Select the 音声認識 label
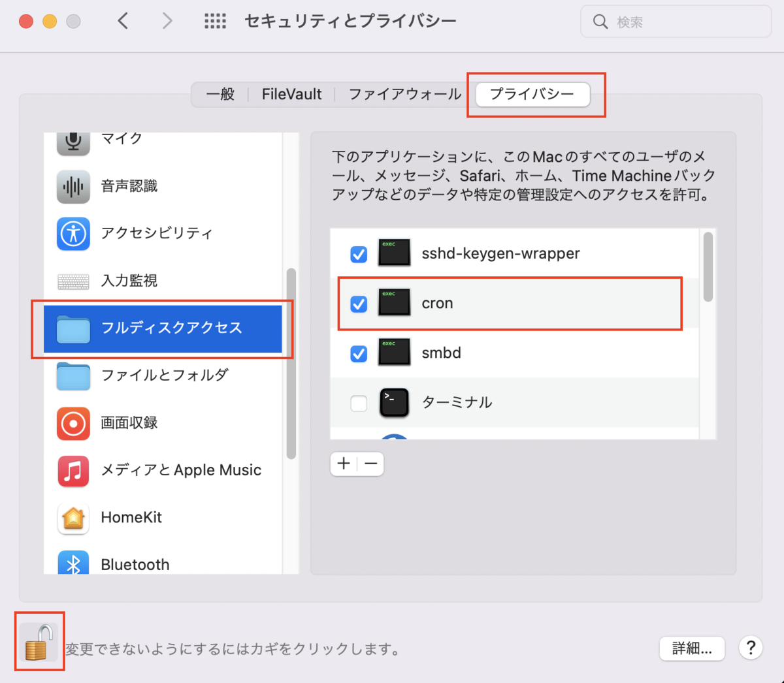 point(129,186)
